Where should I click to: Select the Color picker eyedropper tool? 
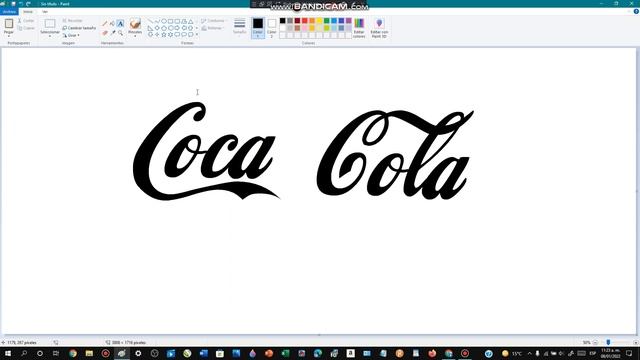(113, 33)
